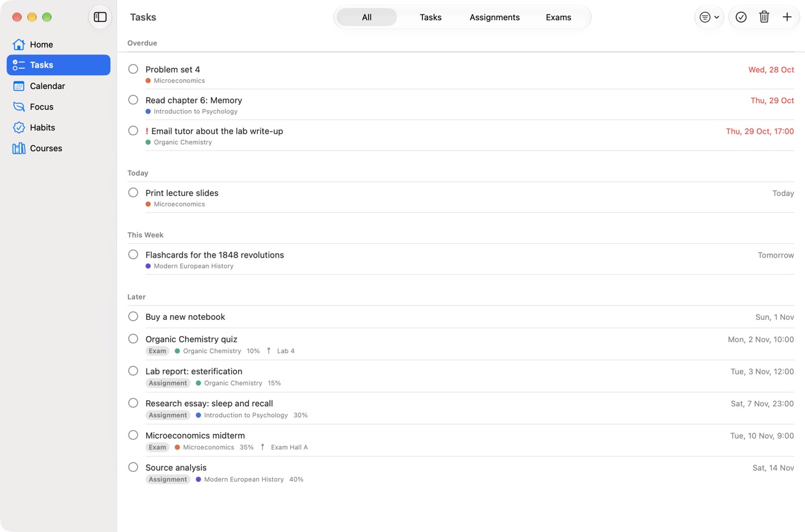This screenshot has width=805, height=532.
Task: Mark Microeconomics midterm as complete
Action: tap(133, 435)
